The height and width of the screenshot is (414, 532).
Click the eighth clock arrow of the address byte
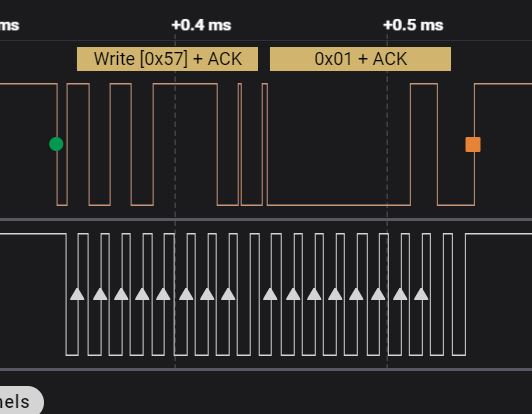pos(228,294)
